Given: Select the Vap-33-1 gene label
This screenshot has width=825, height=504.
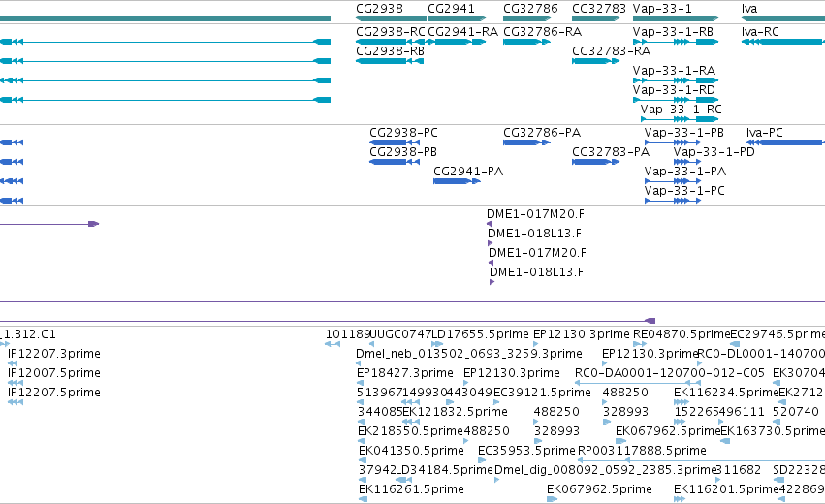Looking at the screenshot, I should pyautogui.click(x=662, y=9).
